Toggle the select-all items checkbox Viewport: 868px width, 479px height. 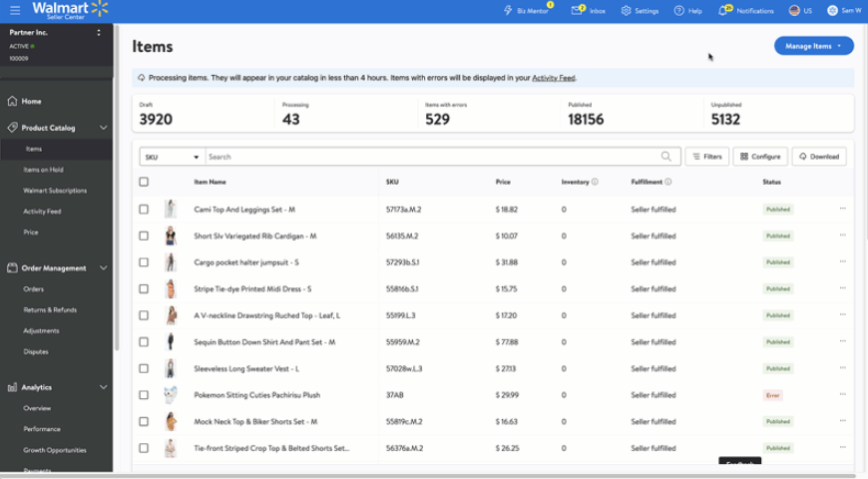point(144,183)
